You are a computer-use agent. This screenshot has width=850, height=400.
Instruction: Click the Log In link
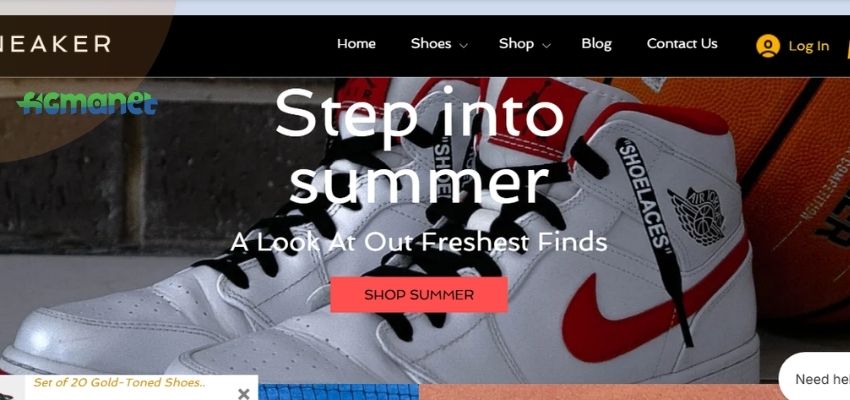809,46
